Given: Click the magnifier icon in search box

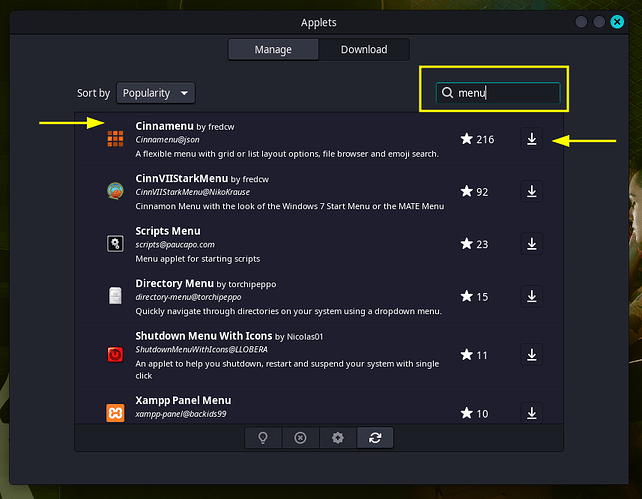Looking at the screenshot, I should pyautogui.click(x=448, y=92).
